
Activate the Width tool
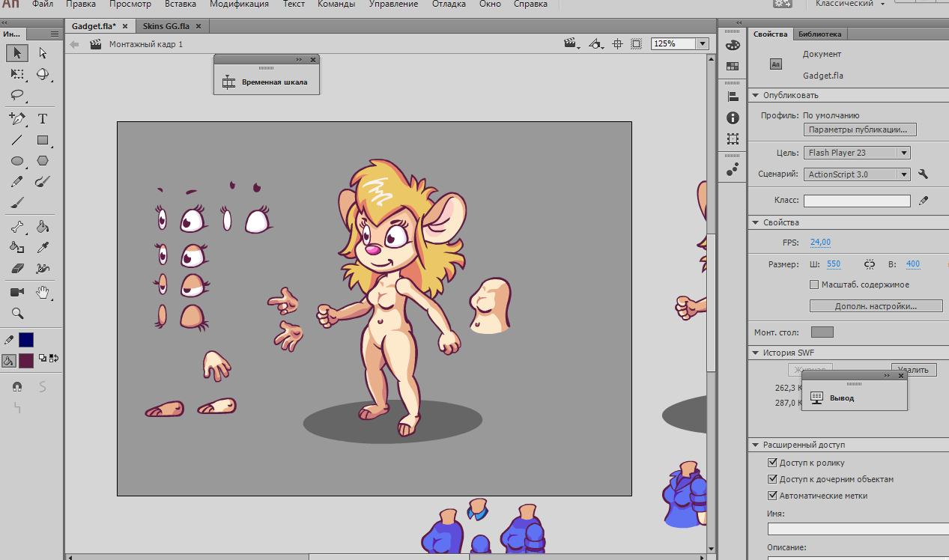pos(43,268)
